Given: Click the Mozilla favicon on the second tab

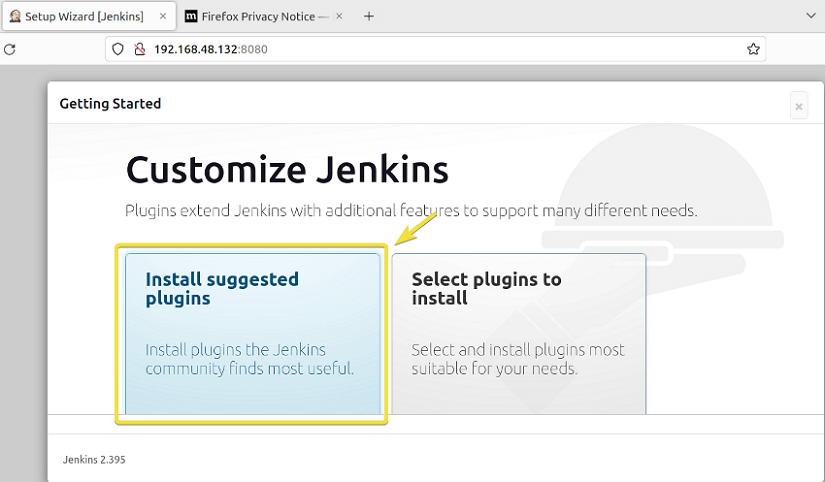Looking at the screenshot, I should click(191, 16).
